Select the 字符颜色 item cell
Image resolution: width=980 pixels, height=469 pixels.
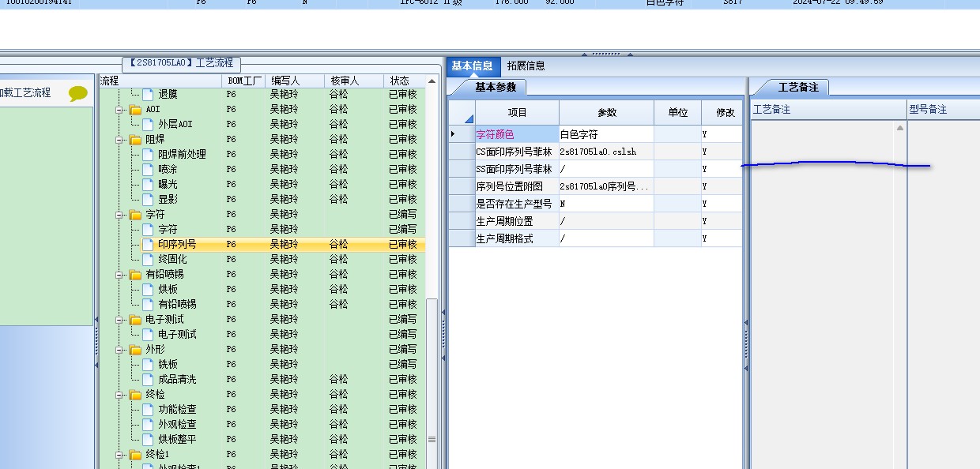(x=517, y=134)
